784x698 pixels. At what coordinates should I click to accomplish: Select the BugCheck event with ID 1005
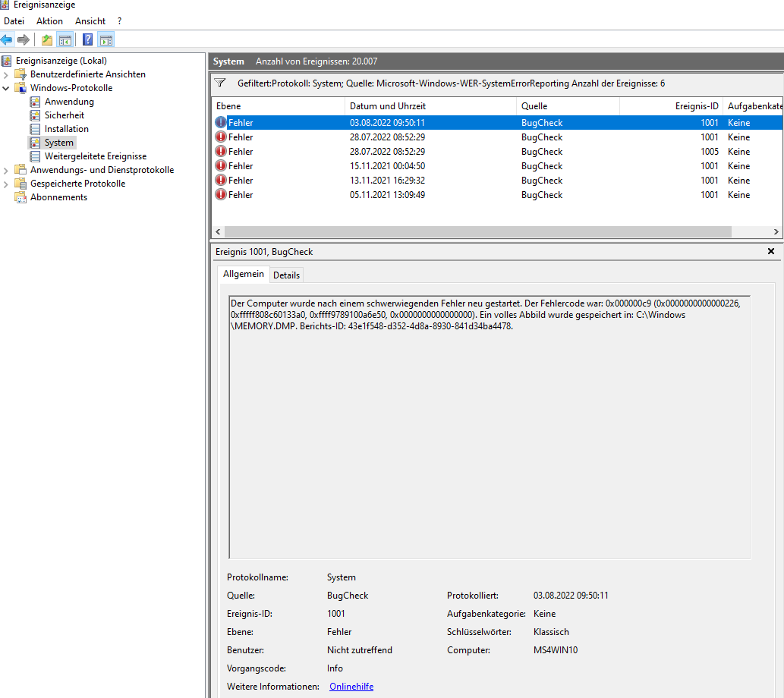point(497,152)
